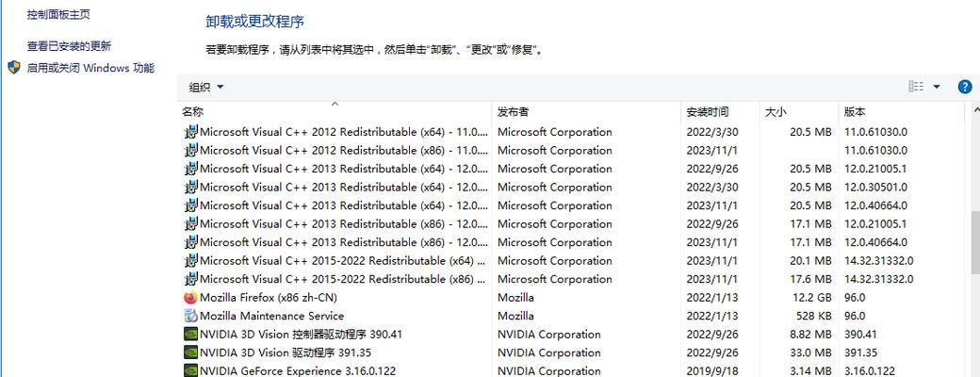
Task: Click the scrollbar up arrow
Action: (x=975, y=110)
